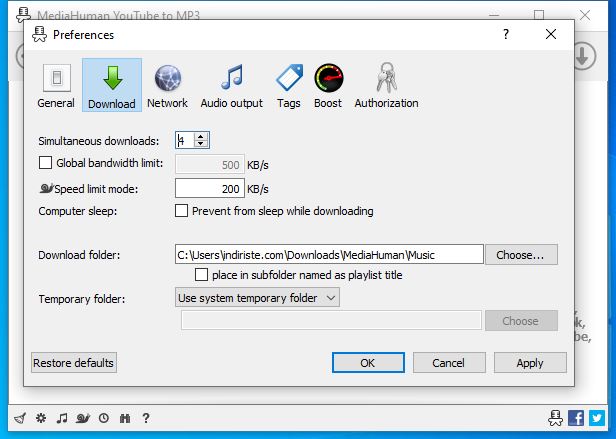This screenshot has width=616, height=439.
Task: Toggle snail speed limit icon in bottom toolbar
Action: point(83,418)
